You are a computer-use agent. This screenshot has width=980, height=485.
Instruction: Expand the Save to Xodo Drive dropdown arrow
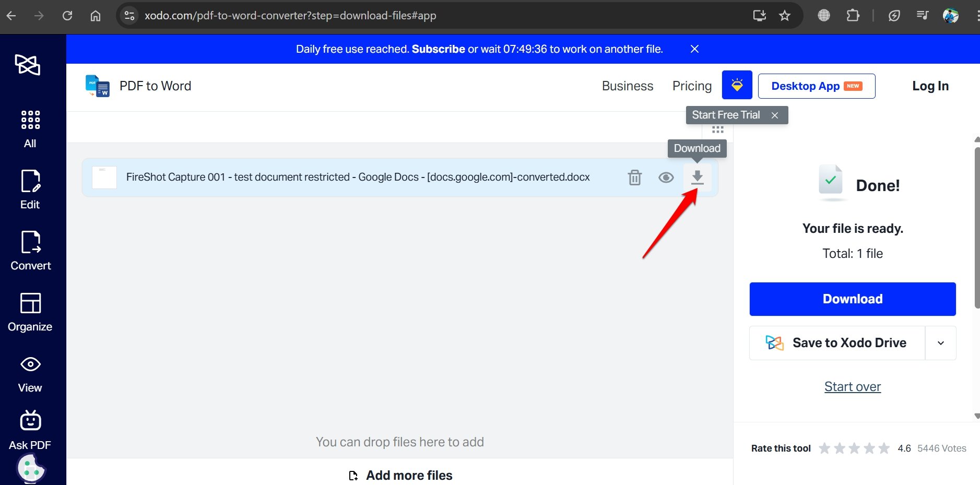click(941, 343)
